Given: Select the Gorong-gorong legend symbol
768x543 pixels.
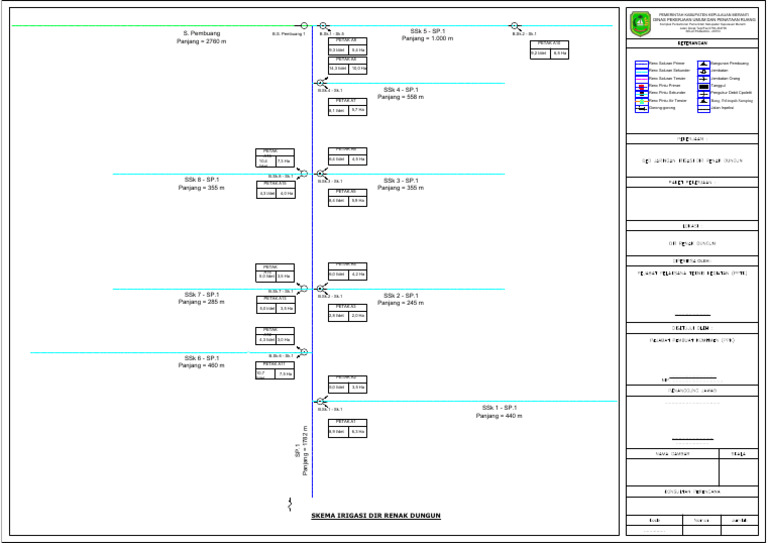Looking at the screenshot, I should tap(641, 108).
